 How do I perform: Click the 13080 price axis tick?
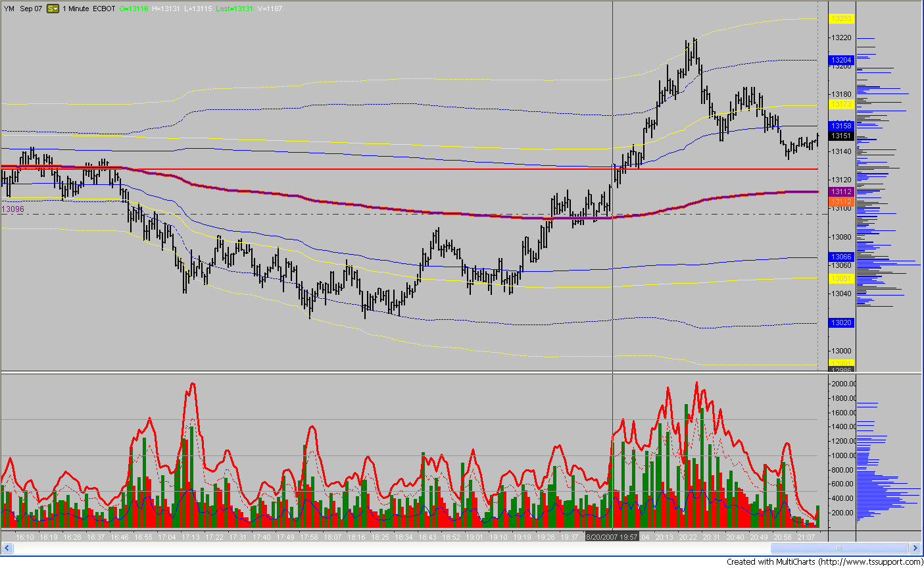[x=842, y=237]
